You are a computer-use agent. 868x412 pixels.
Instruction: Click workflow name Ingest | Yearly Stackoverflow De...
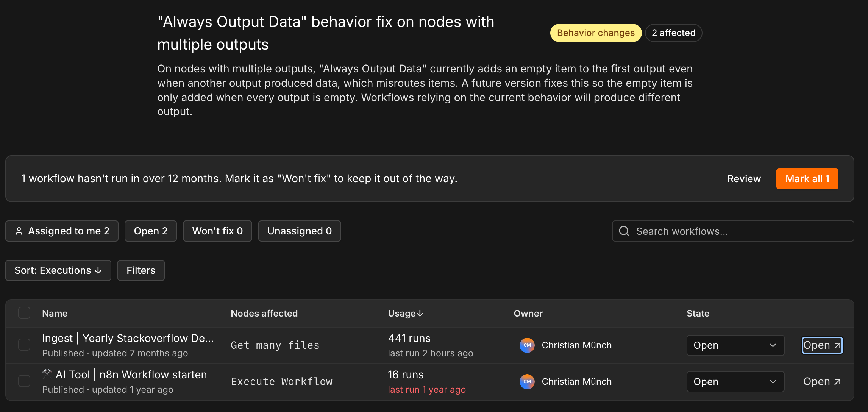click(x=128, y=338)
